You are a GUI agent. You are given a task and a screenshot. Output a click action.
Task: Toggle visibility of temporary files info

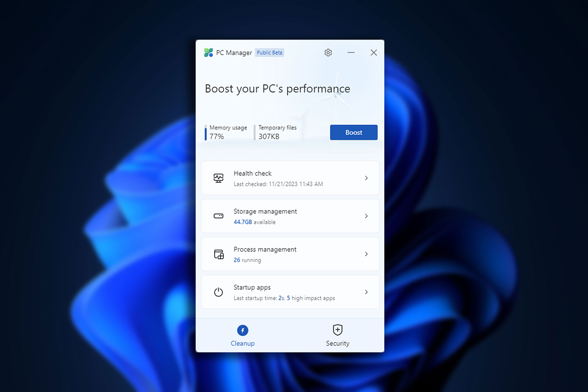[280, 132]
